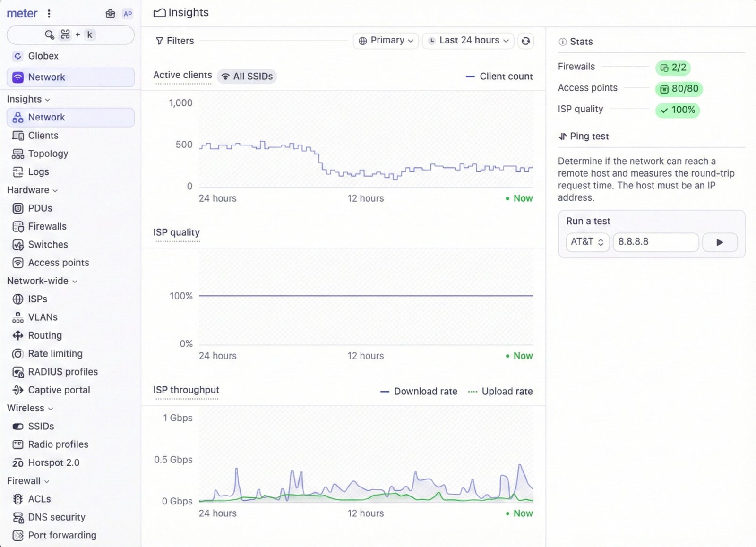The width and height of the screenshot is (756, 547).
Task: Run the ping test play button
Action: pyautogui.click(x=719, y=242)
